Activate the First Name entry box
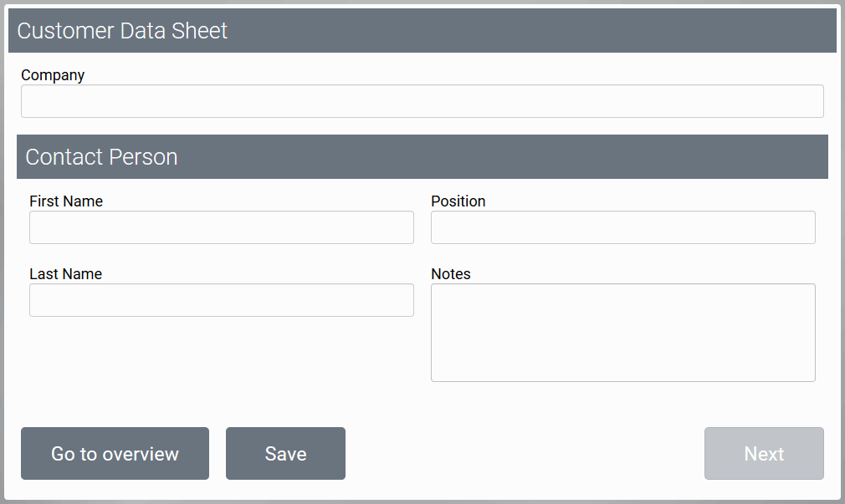The width and height of the screenshot is (845, 504). pyautogui.click(x=221, y=227)
